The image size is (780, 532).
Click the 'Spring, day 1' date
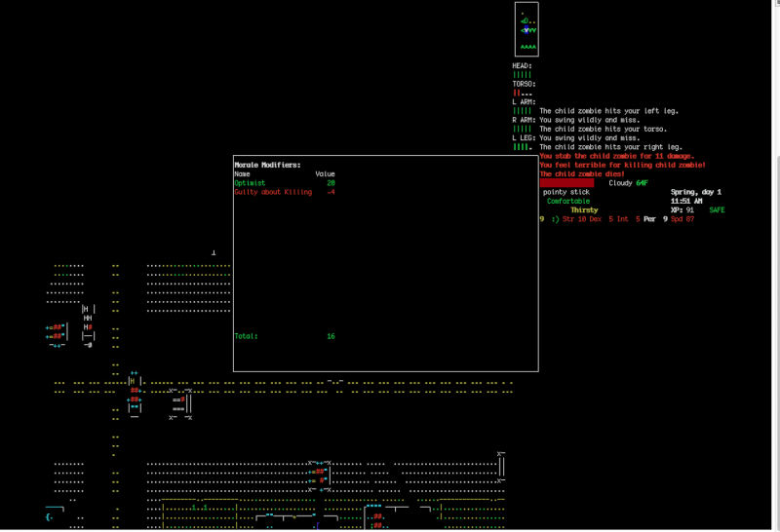click(x=695, y=192)
